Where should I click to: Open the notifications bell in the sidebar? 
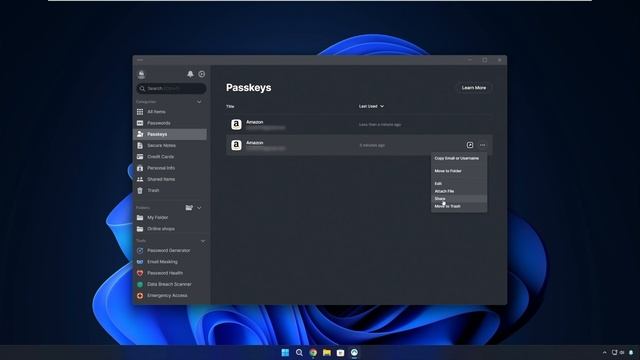(190, 74)
